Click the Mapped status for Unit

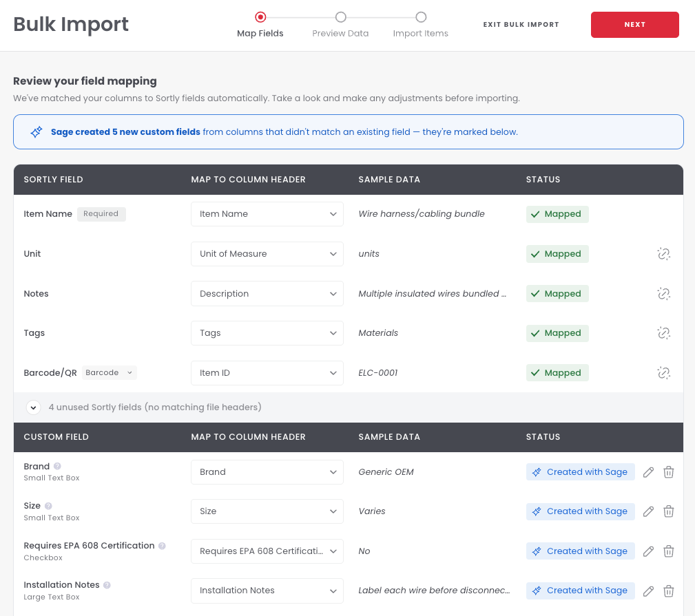pyautogui.click(x=557, y=254)
